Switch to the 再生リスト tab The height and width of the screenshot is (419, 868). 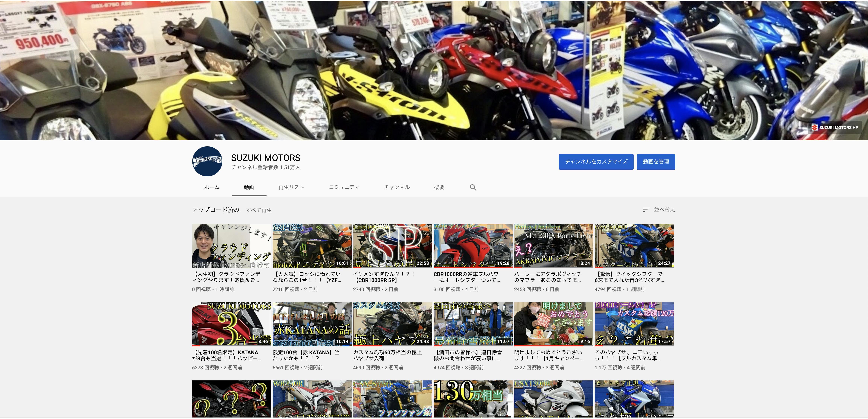[291, 187]
